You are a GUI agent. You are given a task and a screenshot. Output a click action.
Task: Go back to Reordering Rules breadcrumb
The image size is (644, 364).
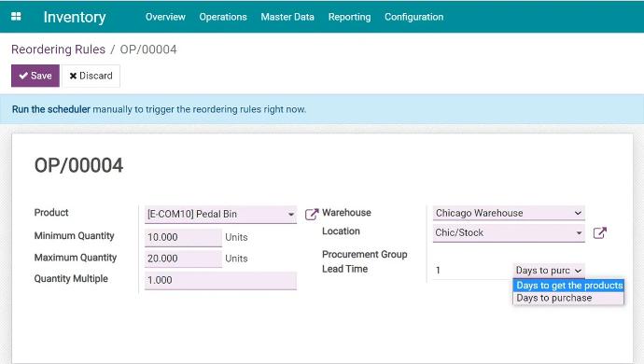[x=58, y=49]
